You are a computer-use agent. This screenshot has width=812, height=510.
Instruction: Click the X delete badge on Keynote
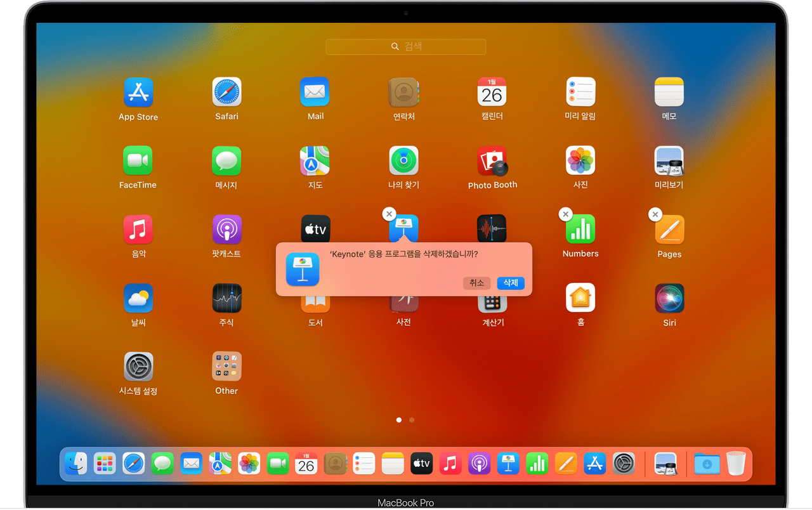coord(390,214)
